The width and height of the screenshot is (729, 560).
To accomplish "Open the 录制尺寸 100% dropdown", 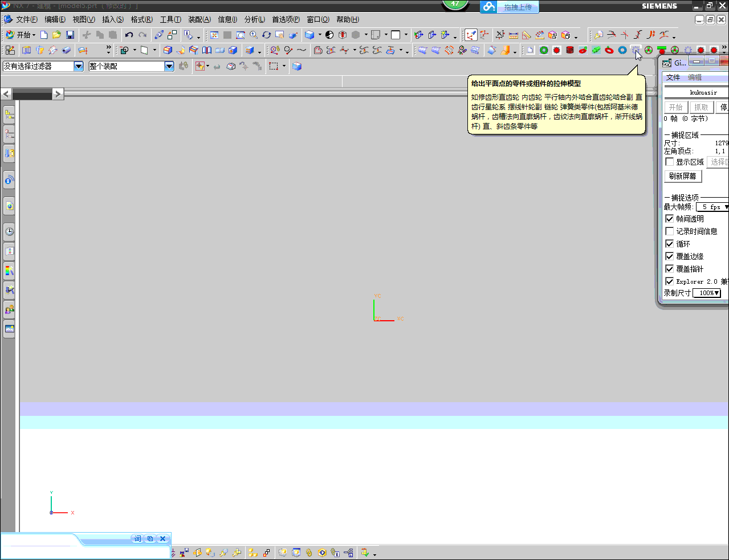I will [707, 293].
